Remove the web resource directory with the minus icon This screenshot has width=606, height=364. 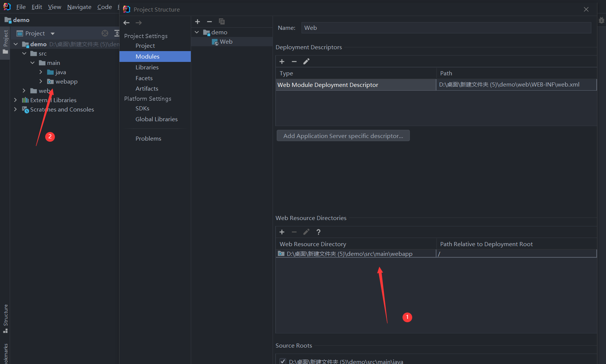(x=294, y=232)
